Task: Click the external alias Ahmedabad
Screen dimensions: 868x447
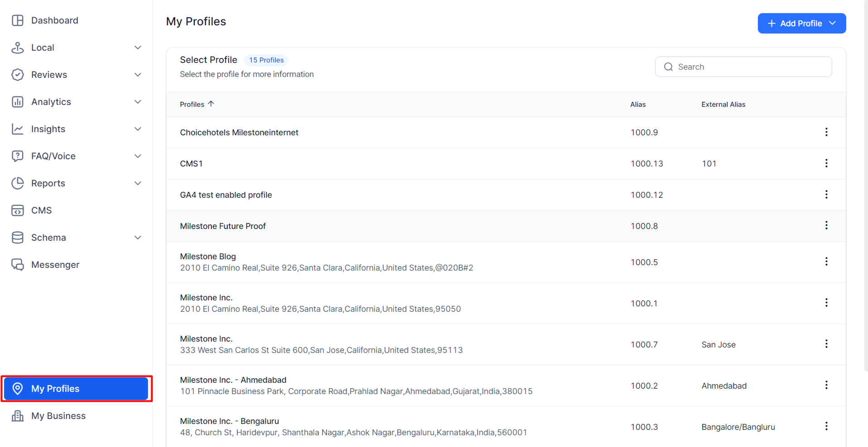Action: 724,386
